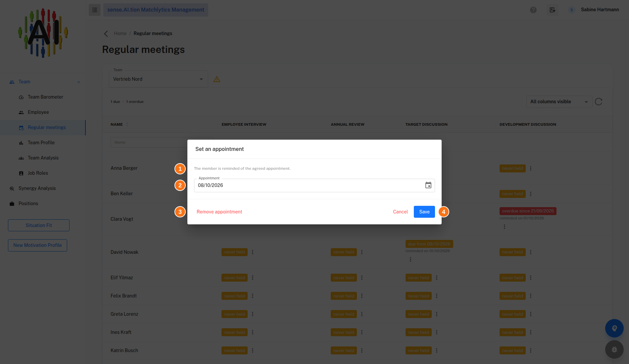The image size is (629, 364).
Task: Open the All columns visible dropdown
Action: (x=559, y=102)
